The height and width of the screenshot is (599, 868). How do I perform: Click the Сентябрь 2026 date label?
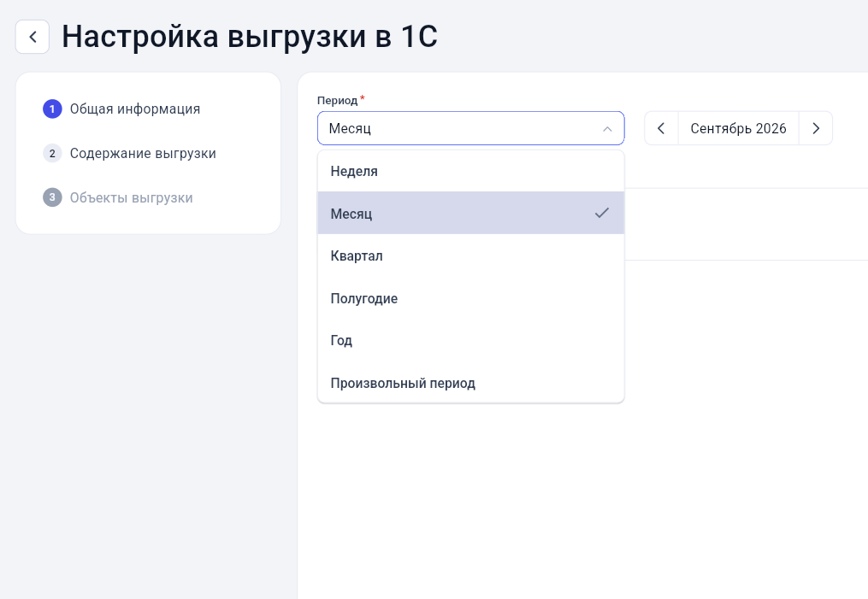pyautogui.click(x=738, y=128)
